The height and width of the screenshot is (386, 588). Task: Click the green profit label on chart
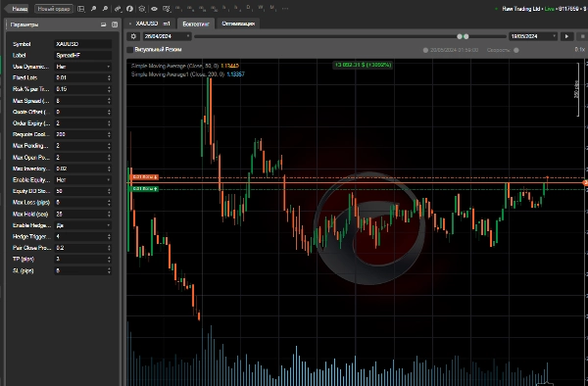point(363,65)
